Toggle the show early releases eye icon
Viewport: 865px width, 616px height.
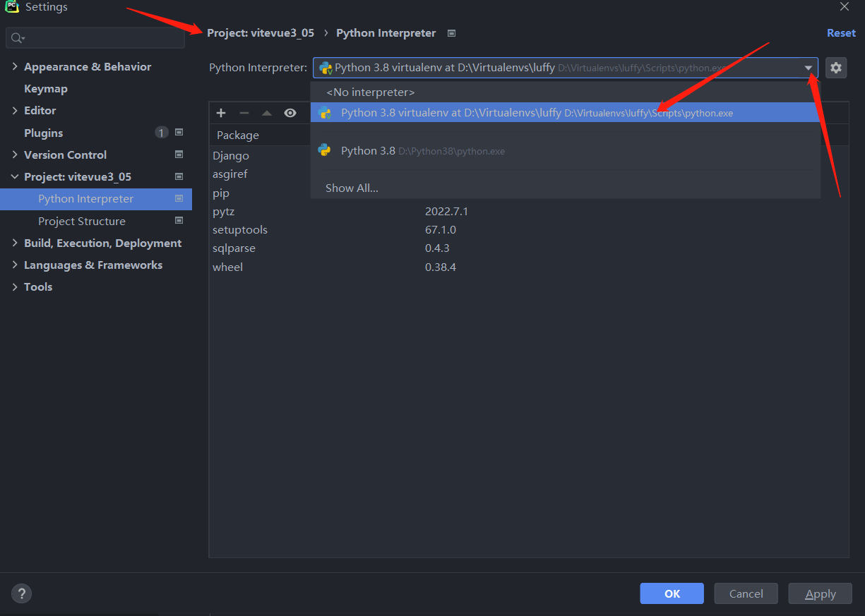click(x=290, y=113)
